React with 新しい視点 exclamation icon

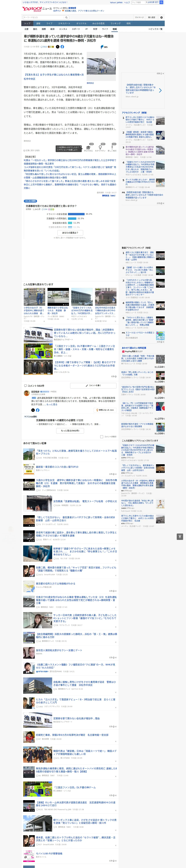(x=112, y=147)
